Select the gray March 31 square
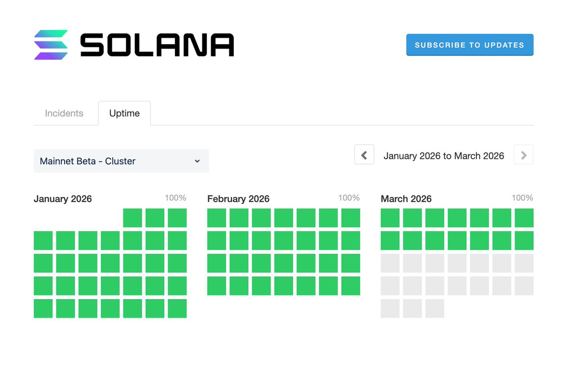This screenshot has height=377, width=588. [x=435, y=308]
